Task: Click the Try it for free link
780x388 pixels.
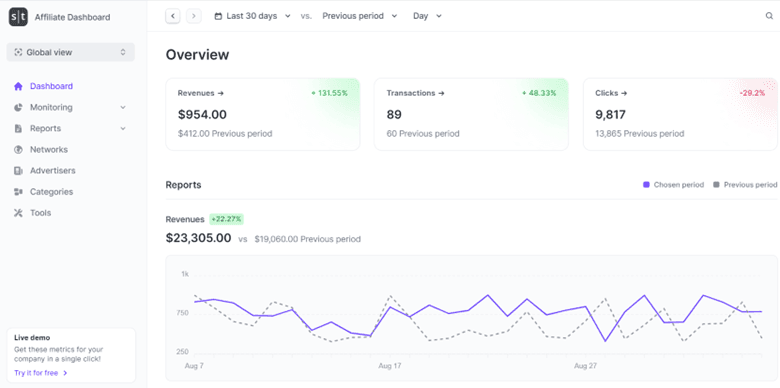Action: coord(41,373)
